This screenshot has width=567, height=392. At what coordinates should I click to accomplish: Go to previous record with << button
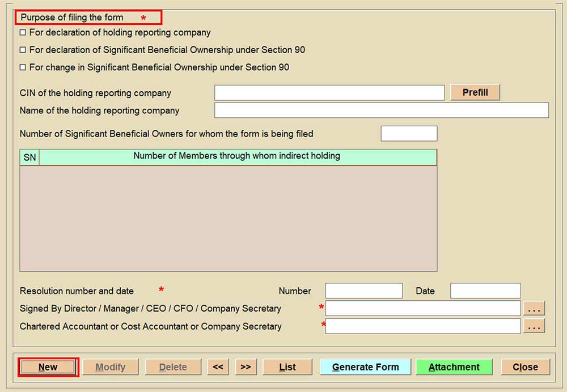click(x=218, y=367)
